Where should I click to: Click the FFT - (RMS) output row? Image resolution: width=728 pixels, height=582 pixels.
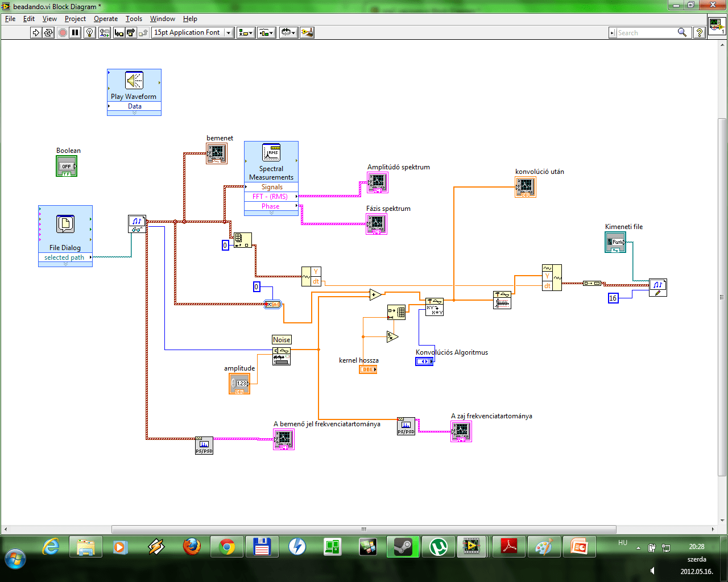[x=271, y=197]
